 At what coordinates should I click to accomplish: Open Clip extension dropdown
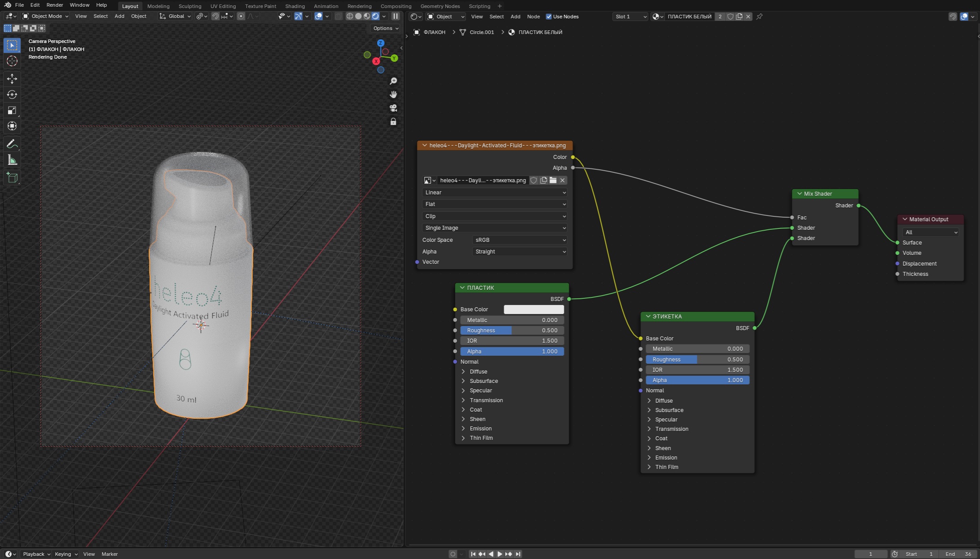495,216
